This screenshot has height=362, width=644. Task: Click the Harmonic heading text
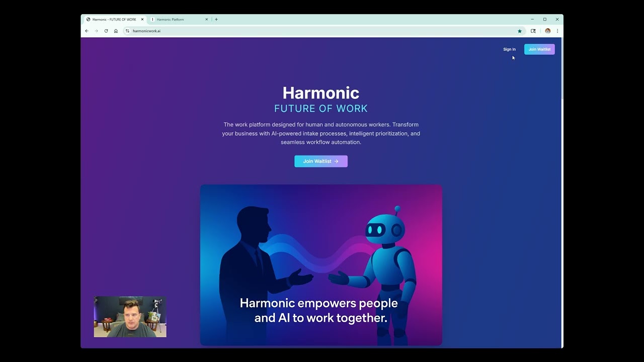coord(321,93)
